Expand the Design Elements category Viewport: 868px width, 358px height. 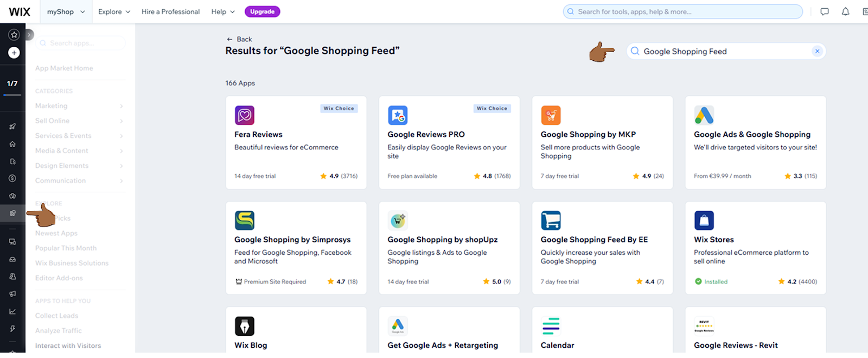point(80,166)
